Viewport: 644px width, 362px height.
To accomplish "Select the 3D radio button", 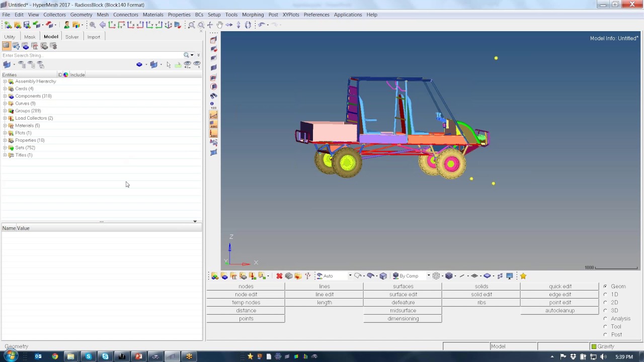I will click(x=605, y=311).
